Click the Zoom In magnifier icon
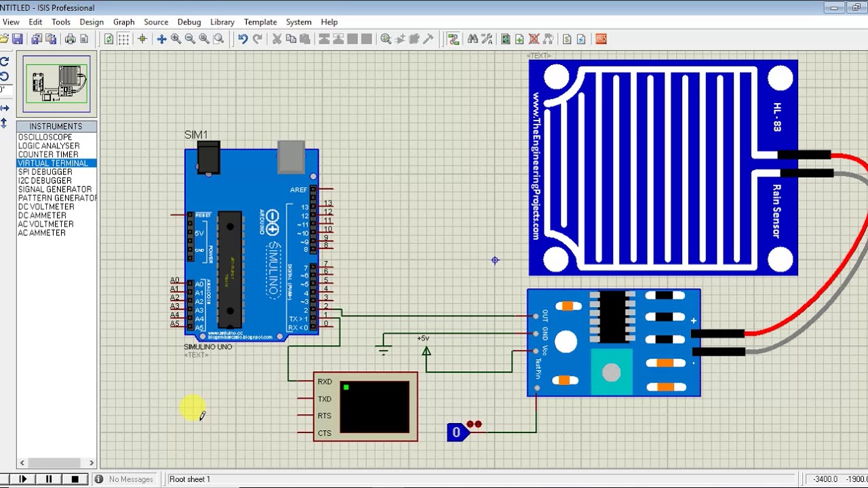868x488 pixels. point(176,39)
